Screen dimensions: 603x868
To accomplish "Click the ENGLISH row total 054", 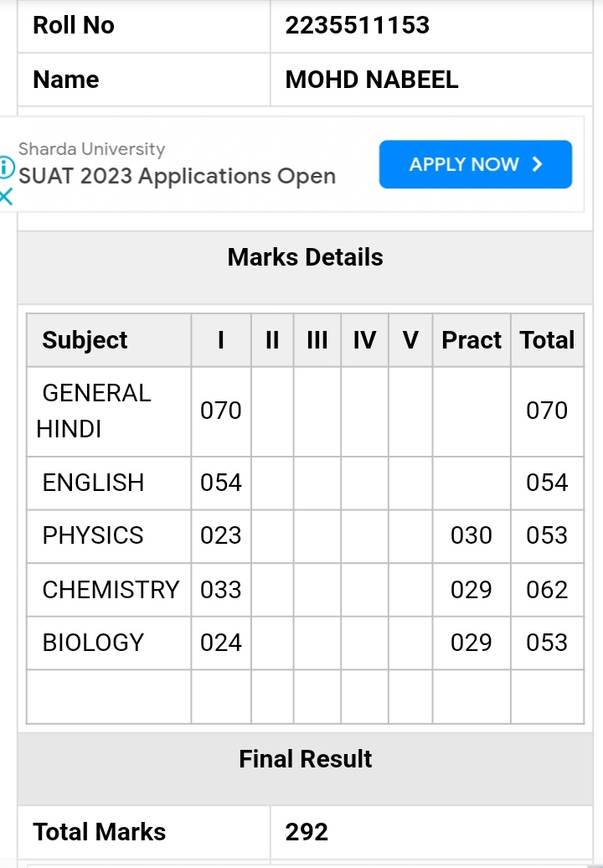I will click(547, 483).
